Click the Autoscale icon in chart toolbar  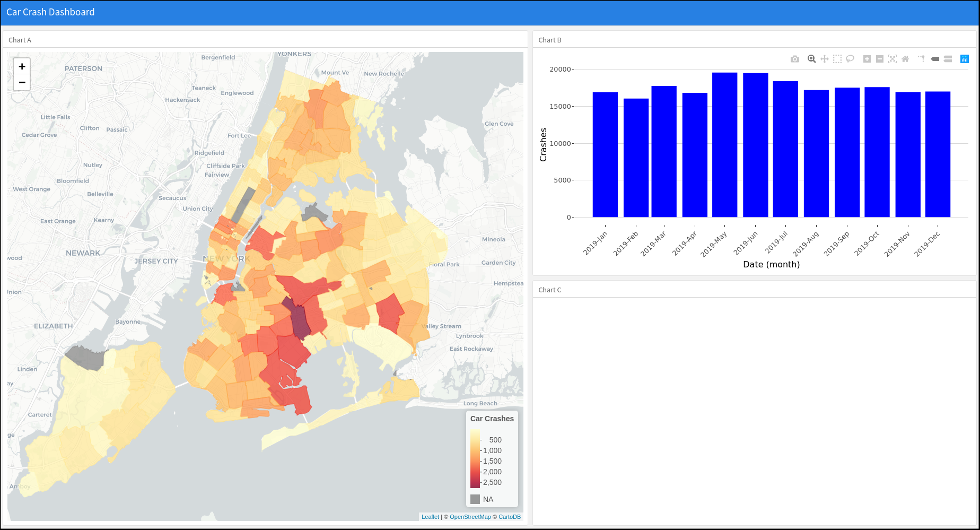(892, 59)
